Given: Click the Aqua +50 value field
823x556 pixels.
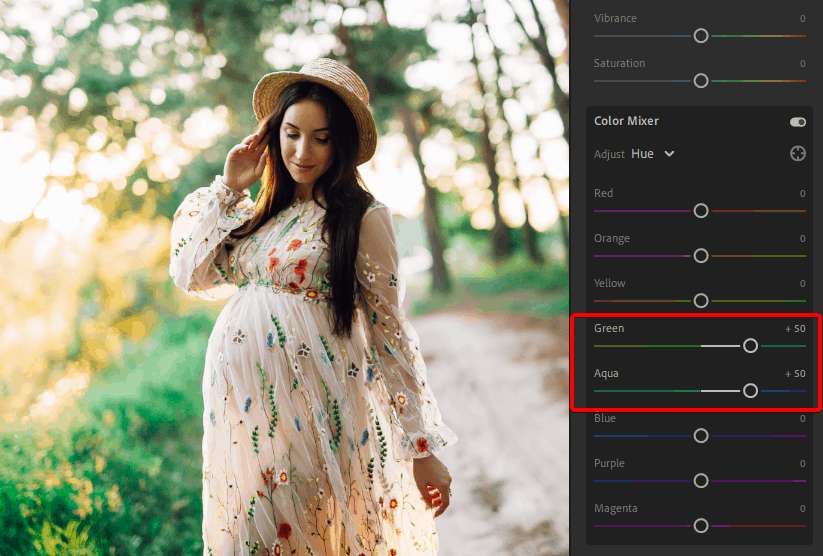Looking at the screenshot, I should 795,374.
